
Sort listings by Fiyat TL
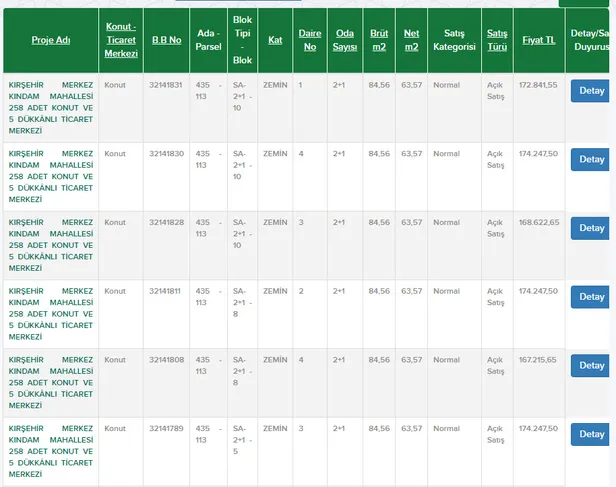(x=539, y=40)
